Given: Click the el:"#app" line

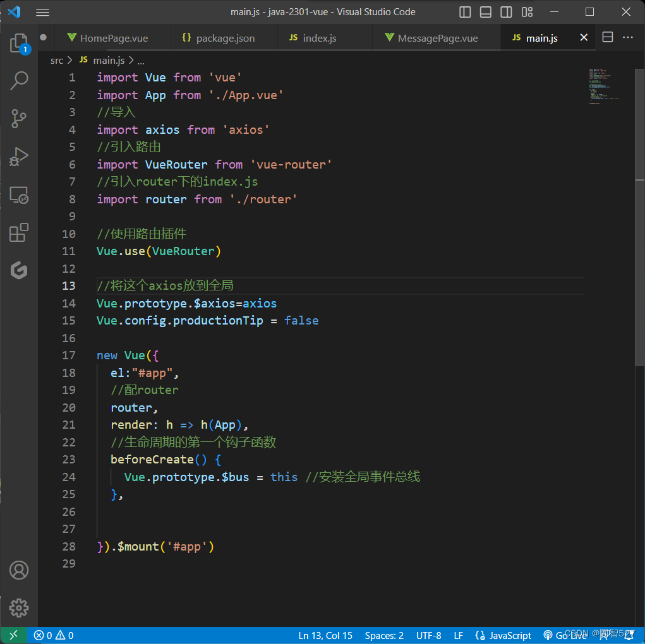Looking at the screenshot, I should click(145, 373).
